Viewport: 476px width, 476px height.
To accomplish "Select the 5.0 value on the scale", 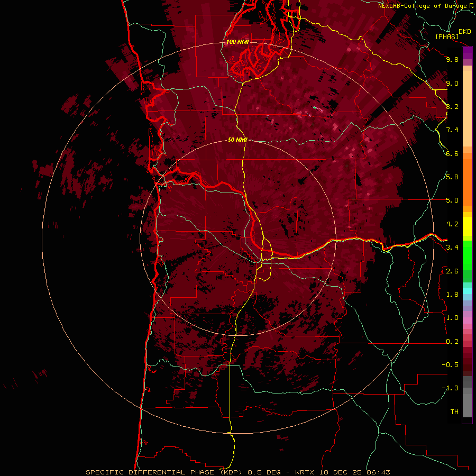I will 452,200.
